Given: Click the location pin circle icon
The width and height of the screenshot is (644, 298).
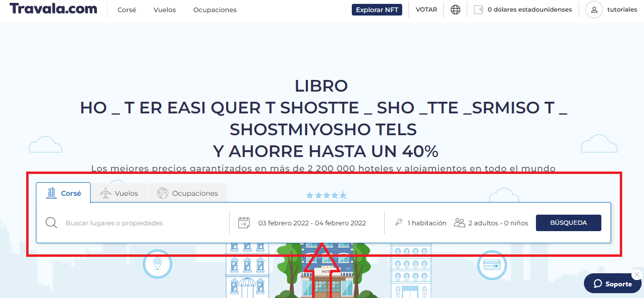Looking at the screenshot, I should [x=157, y=264].
